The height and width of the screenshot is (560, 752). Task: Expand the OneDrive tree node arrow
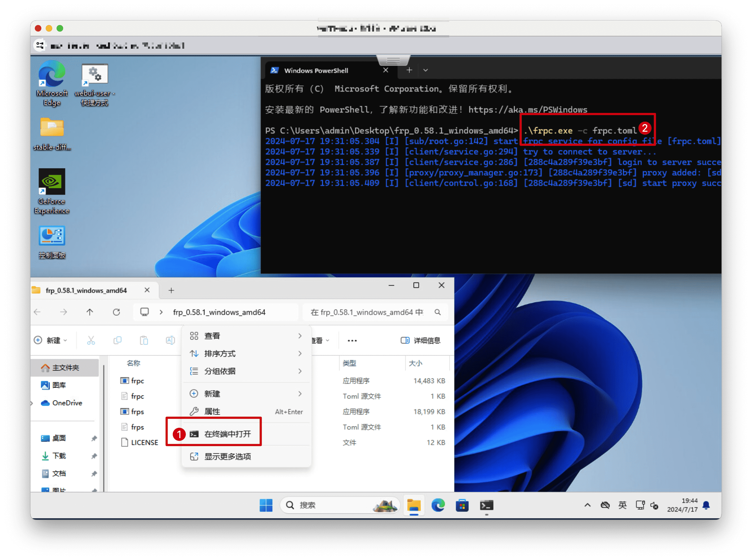tap(32, 403)
